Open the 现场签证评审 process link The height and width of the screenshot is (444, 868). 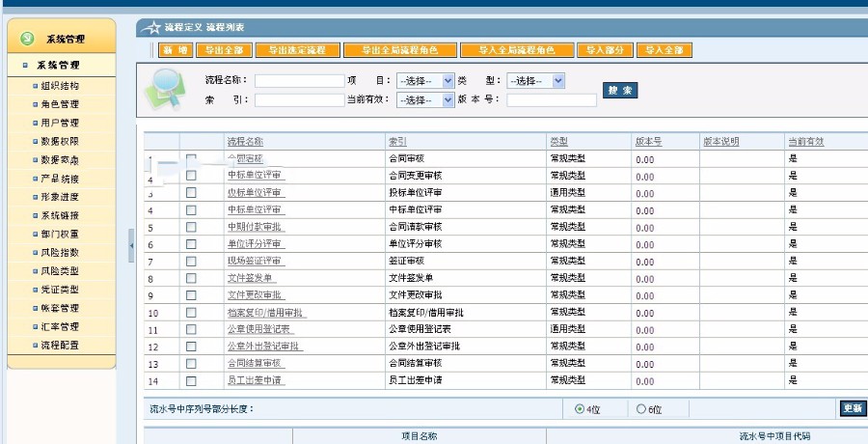[x=254, y=261]
